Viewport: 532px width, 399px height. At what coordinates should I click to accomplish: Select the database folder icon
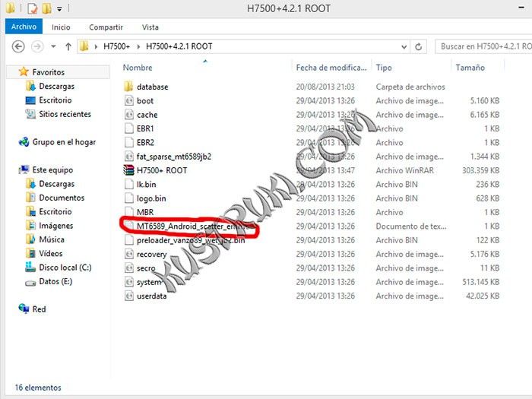tap(128, 87)
